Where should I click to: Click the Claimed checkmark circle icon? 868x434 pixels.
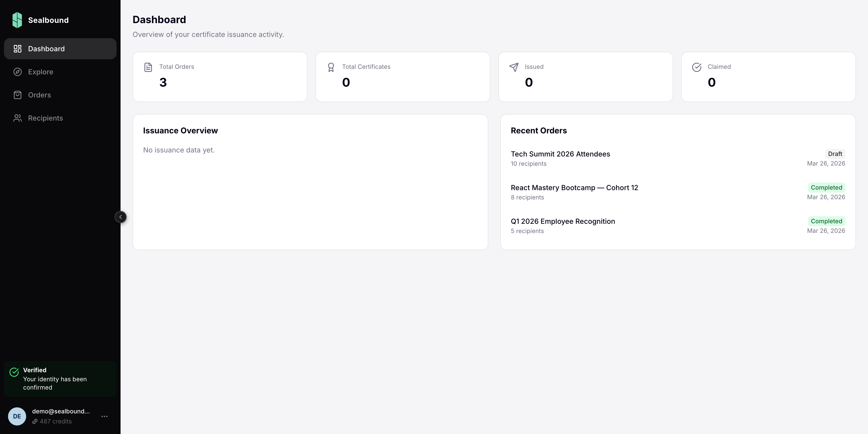[697, 67]
